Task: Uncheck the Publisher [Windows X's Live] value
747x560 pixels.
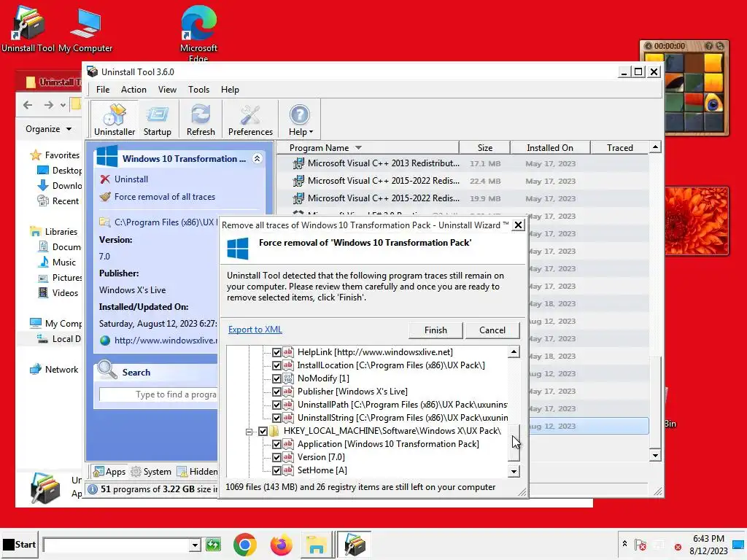Action: click(276, 392)
